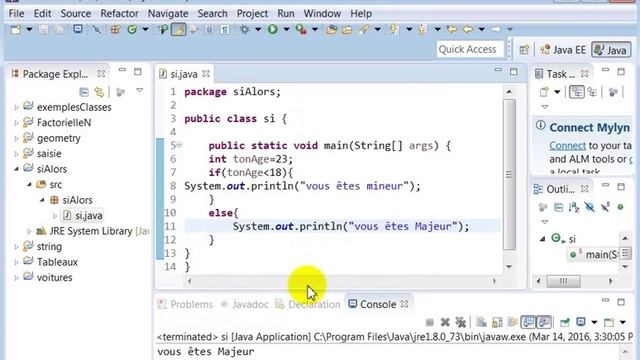Click the line 5 folding marker
The width and height of the screenshot is (640, 360).
(x=180, y=145)
